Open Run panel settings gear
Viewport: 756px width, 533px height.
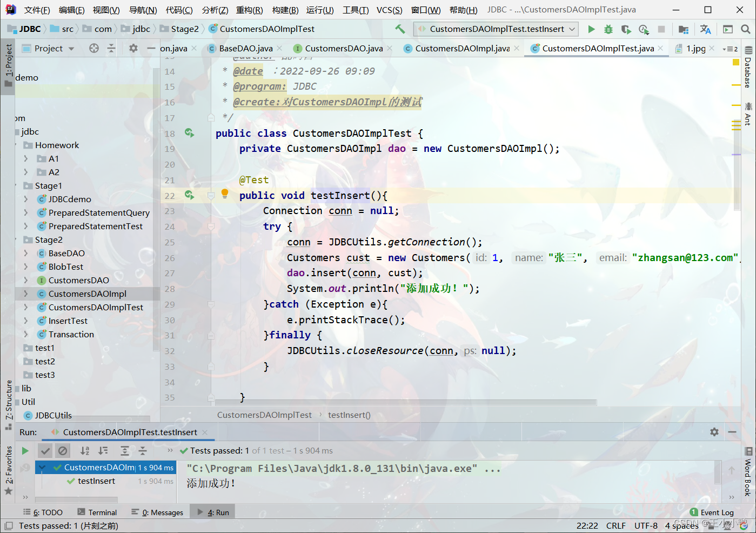714,432
